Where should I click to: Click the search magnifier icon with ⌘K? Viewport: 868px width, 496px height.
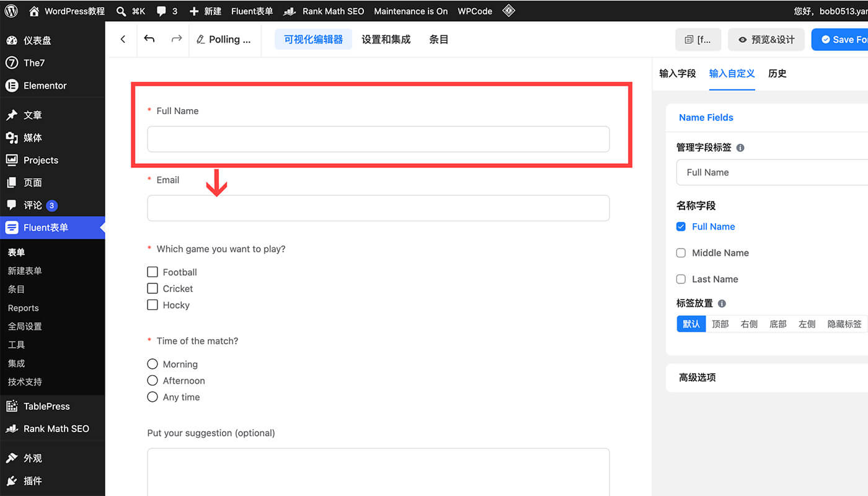coord(122,11)
